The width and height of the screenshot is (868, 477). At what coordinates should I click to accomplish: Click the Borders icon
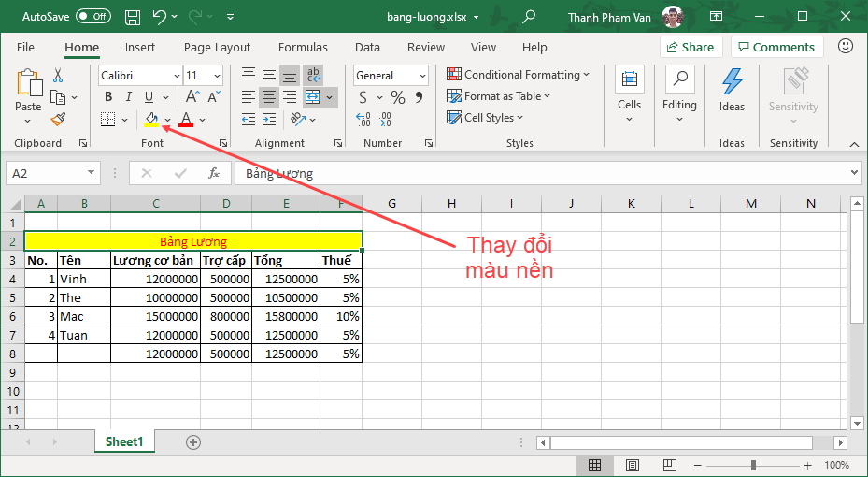tap(108, 119)
